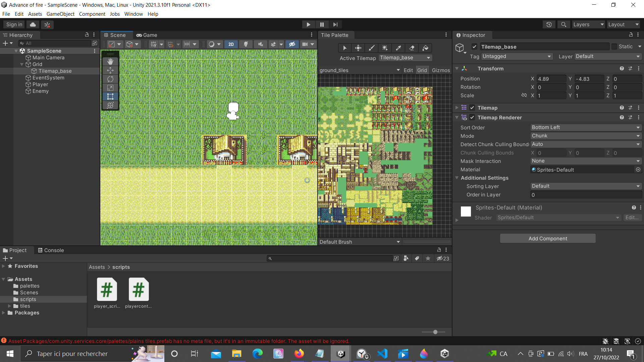644x362 pixels.
Task: Open the Unity cloud services icon
Action: (33, 24)
